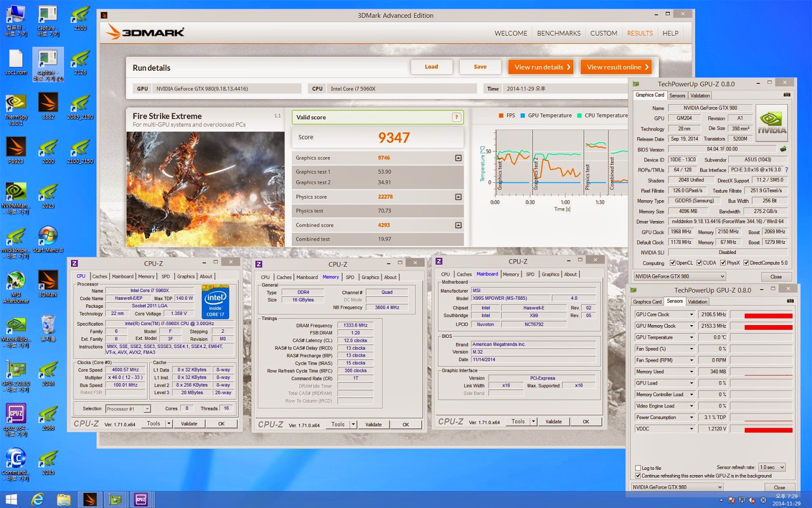This screenshot has width=812, height=508.
Task: Click the NVIDIA logo in GPU-Z
Action: pos(771,122)
